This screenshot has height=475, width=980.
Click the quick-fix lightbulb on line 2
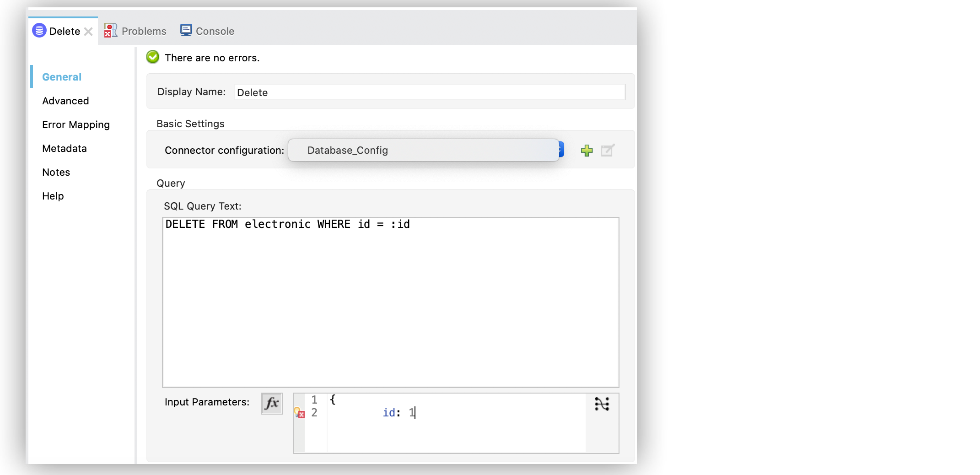pos(298,412)
